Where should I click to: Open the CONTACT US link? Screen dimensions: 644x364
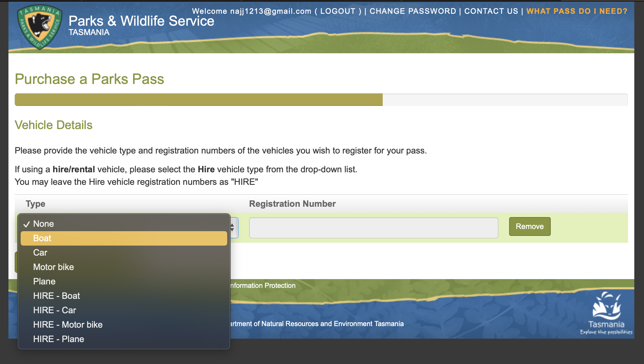coord(491,11)
